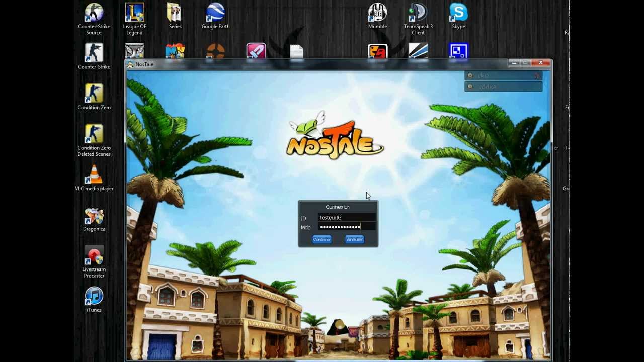Click the Mdp label in login box
This screenshot has height=362, width=644.
(x=306, y=228)
